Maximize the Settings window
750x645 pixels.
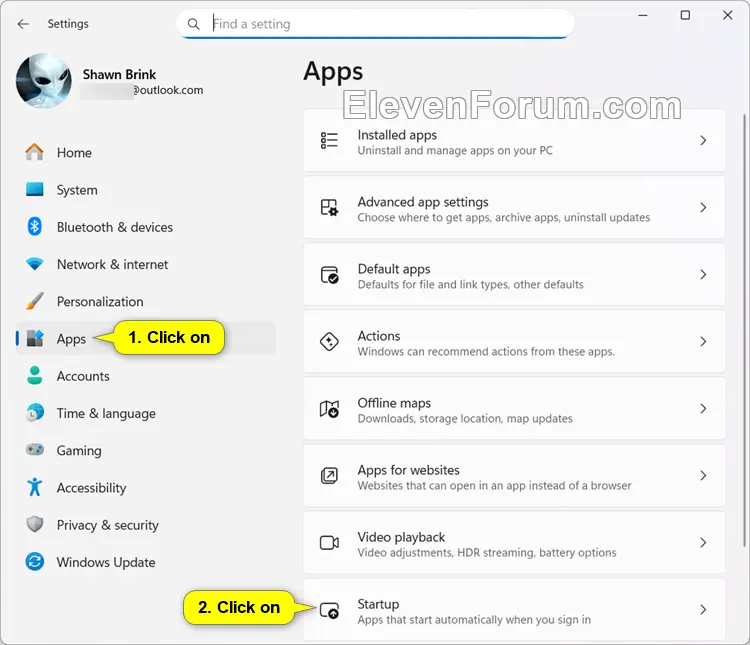[x=685, y=15]
